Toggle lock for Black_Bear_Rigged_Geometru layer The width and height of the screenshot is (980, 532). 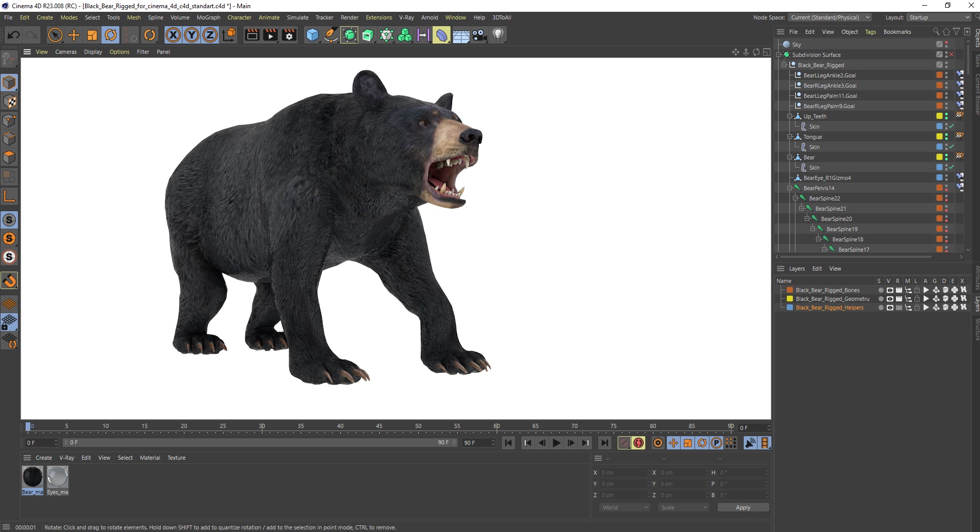coord(917,299)
